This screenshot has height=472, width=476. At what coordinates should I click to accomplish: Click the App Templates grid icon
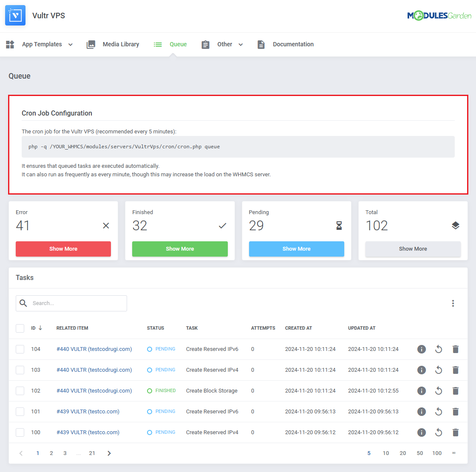tap(10, 44)
